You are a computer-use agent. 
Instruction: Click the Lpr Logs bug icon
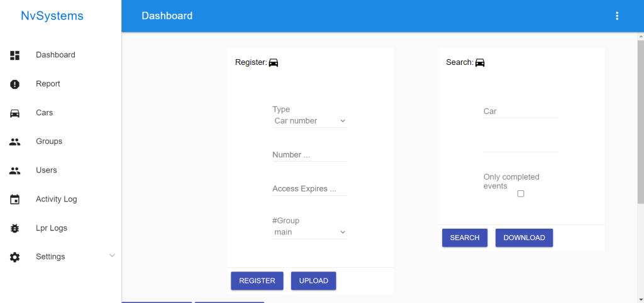(15, 228)
